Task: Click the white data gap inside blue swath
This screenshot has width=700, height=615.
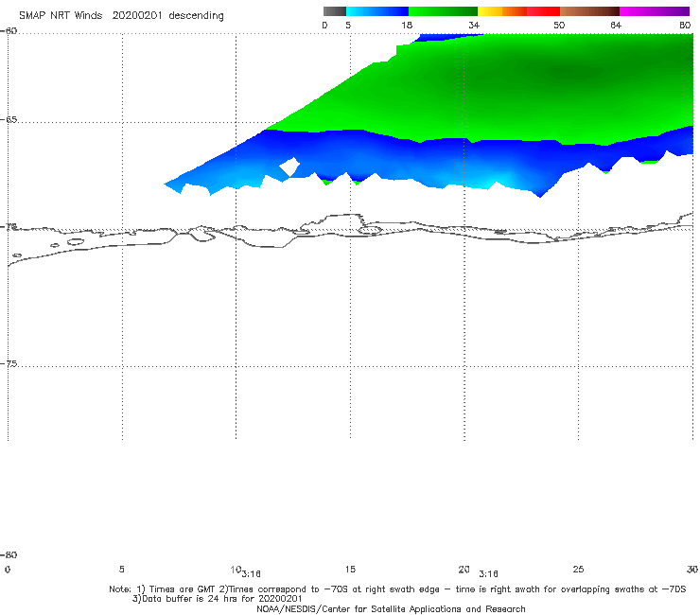Action: point(289,167)
